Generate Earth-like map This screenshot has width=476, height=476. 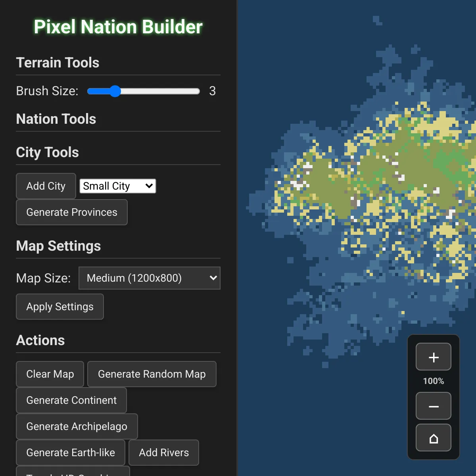tap(71, 453)
